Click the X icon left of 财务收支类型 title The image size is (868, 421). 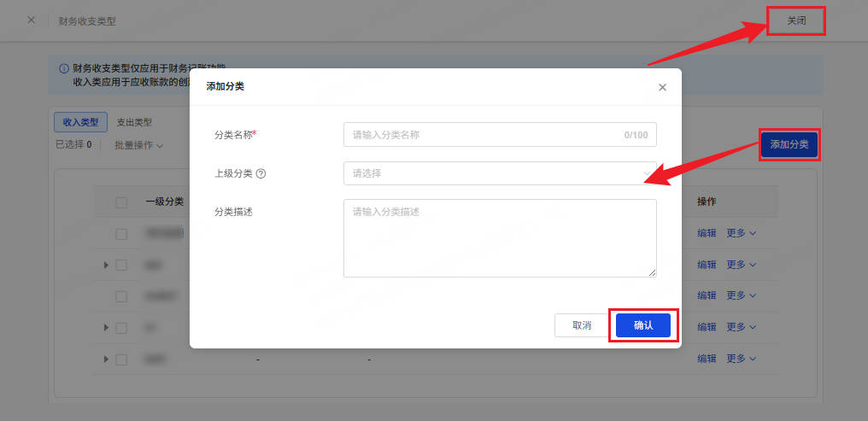click(x=31, y=20)
